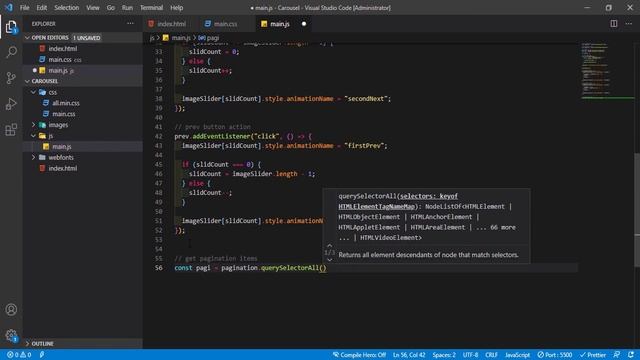Collapse the js folder
640x360 pixels.
tap(33, 136)
